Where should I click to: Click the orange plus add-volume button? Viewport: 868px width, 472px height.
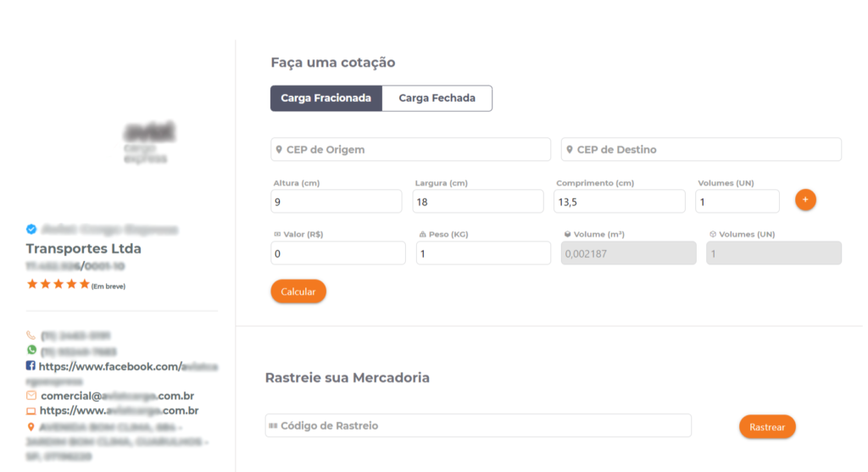point(805,200)
